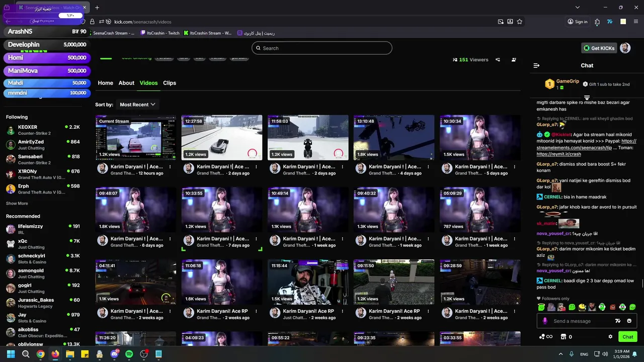Open File Explorer from the taskbar

point(70,354)
